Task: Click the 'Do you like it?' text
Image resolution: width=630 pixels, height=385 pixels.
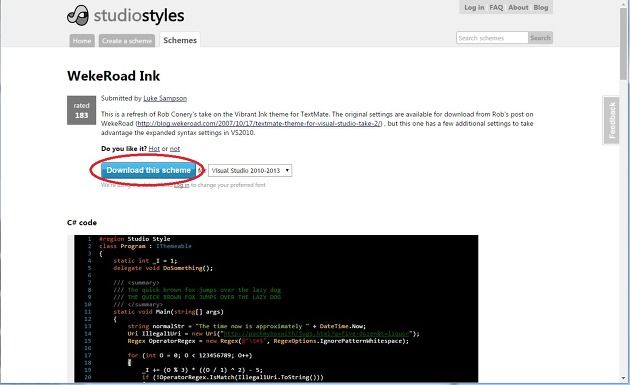Action: coord(124,149)
